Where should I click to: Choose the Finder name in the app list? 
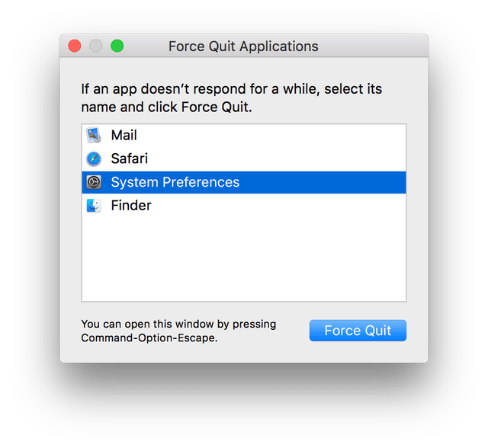130,206
